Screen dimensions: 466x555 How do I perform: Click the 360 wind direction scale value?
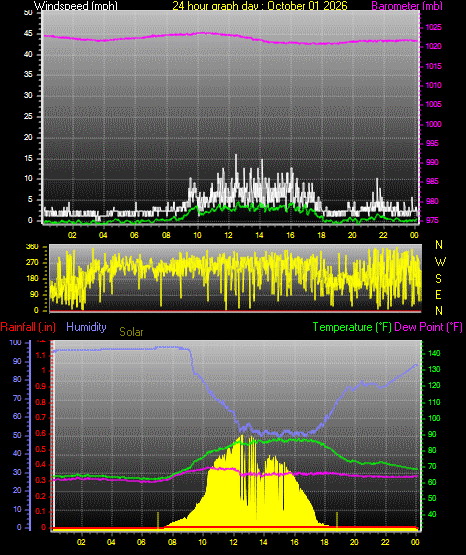[x=32, y=247]
